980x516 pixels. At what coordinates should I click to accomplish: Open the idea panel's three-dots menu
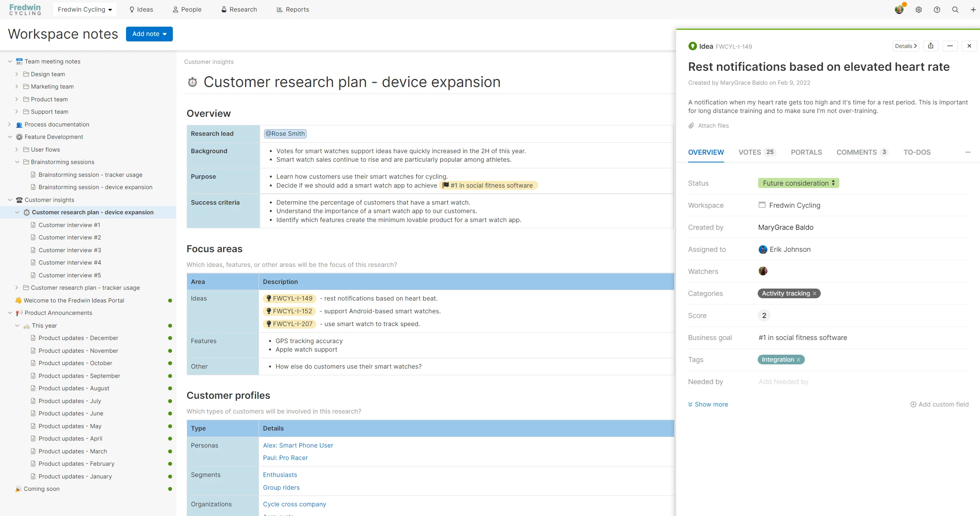tap(950, 46)
